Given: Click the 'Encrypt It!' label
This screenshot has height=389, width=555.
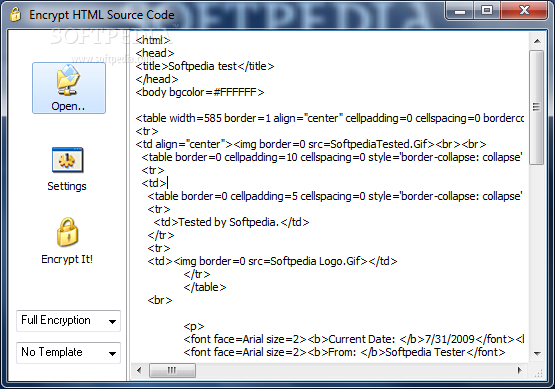Looking at the screenshot, I should (67, 259).
